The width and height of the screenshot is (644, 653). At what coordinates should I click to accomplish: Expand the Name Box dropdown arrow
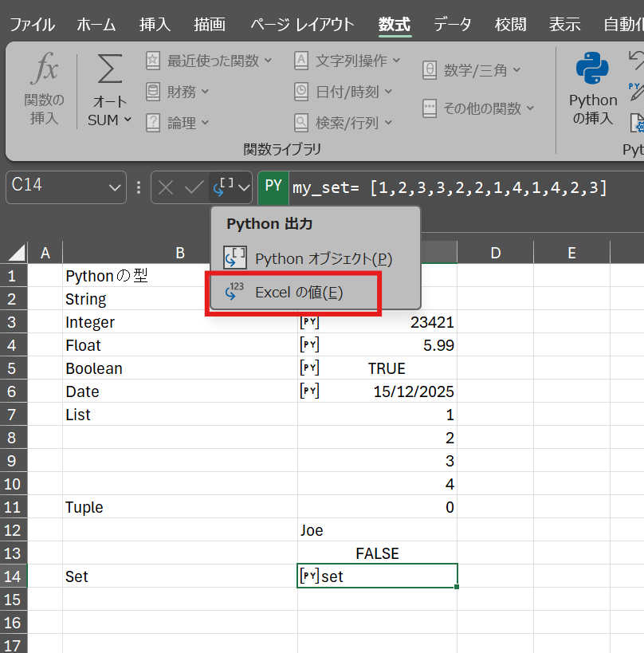point(115,187)
